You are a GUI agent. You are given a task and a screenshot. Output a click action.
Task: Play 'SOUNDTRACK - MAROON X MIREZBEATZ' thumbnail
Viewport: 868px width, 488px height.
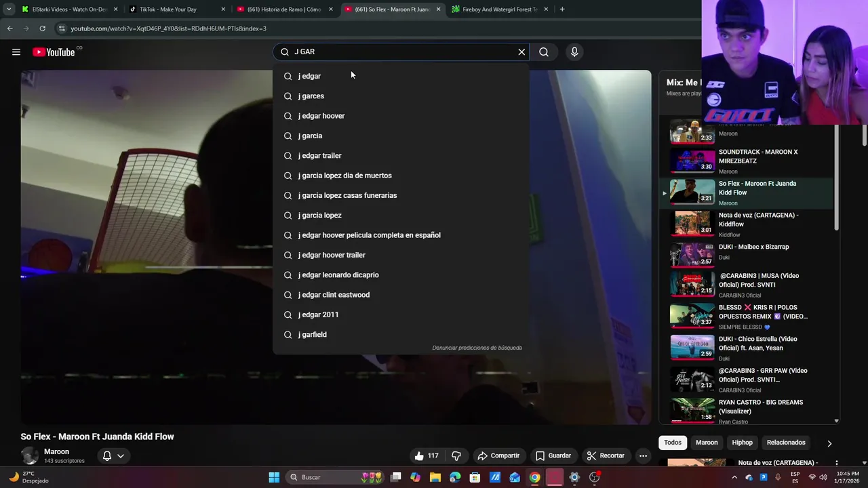coord(692,161)
